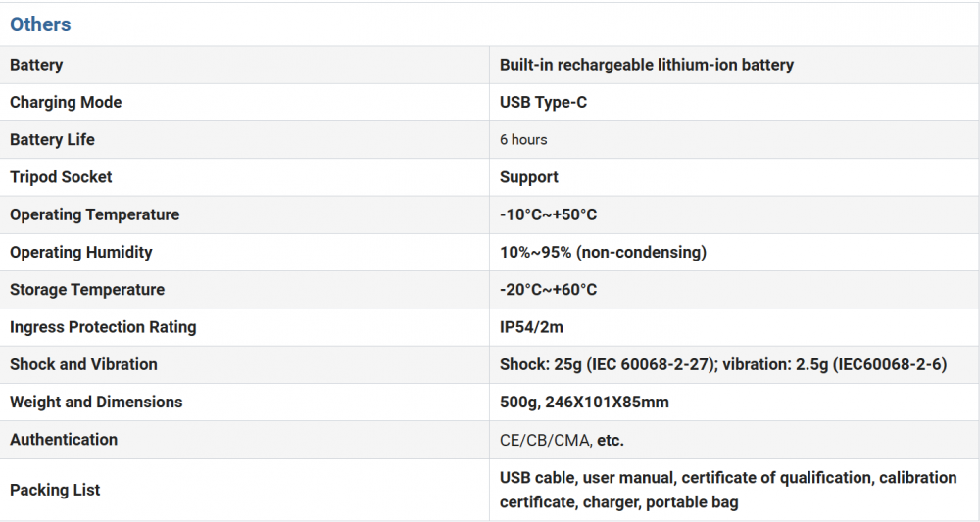This screenshot has height=522, width=980.
Task: Click the "Operating Humidity" label
Action: tap(81, 252)
